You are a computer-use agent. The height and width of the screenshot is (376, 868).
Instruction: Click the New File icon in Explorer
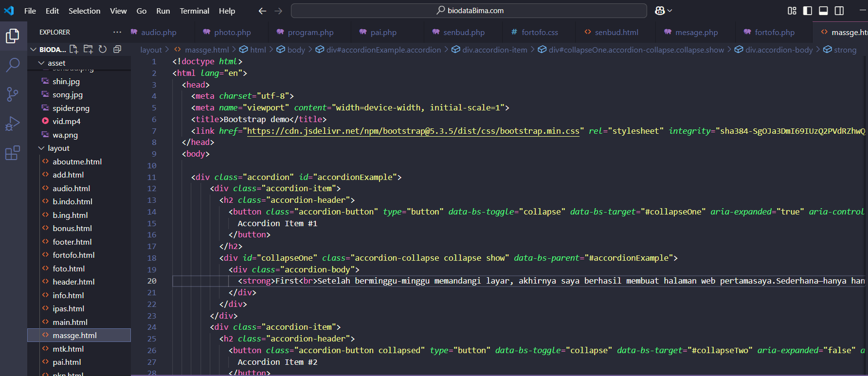click(73, 49)
